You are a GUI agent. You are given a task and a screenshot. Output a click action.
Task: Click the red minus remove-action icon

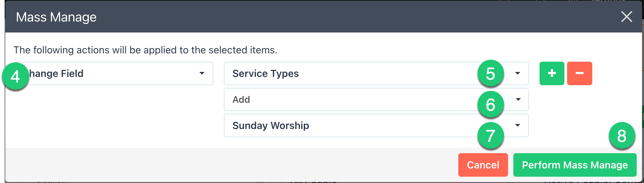(579, 73)
